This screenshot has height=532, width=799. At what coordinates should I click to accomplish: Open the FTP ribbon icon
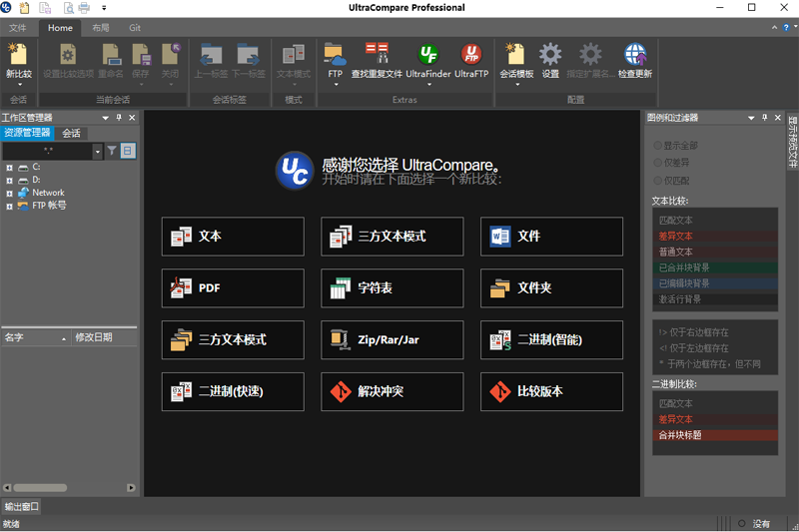(x=335, y=55)
